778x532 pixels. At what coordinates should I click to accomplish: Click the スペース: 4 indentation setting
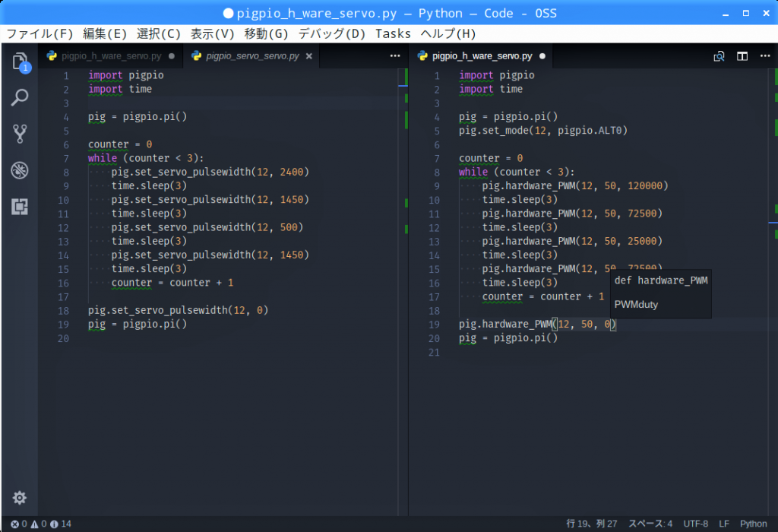(650, 524)
